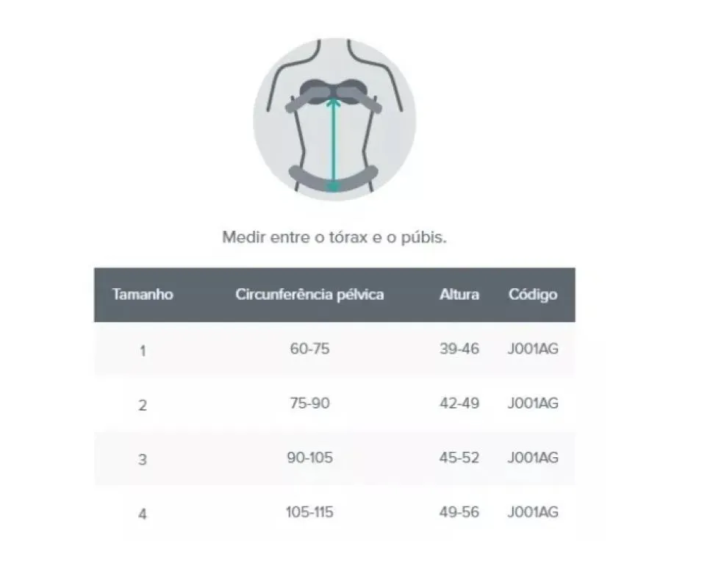Click the 105-115 pelvic circumference value
This screenshot has width=710, height=588.
tap(309, 512)
